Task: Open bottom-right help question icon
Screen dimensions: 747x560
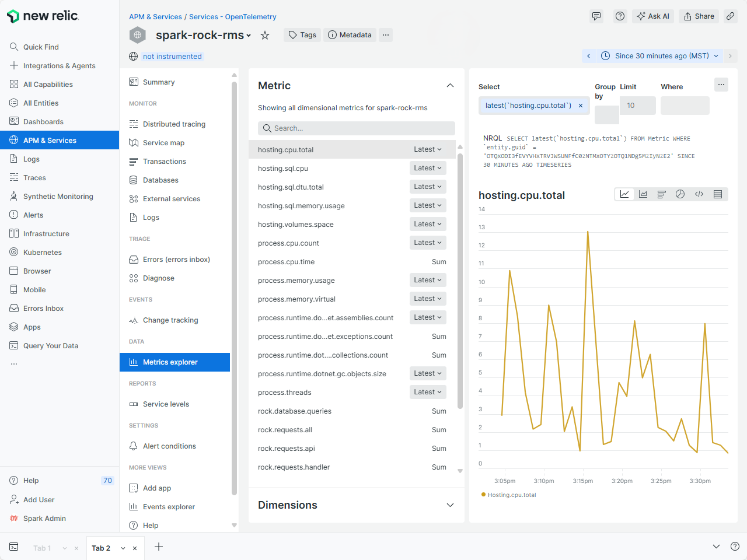Action: pos(735,547)
